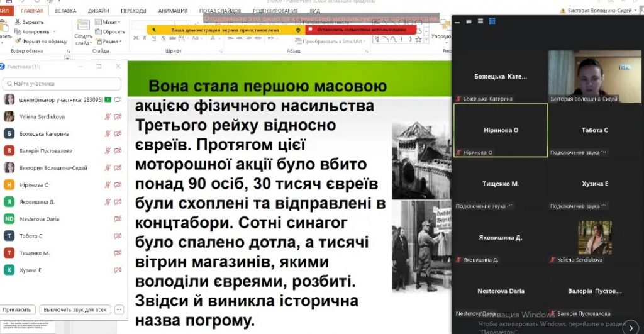Click the Пригласить invite button
This screenshot has height=334, width=644.
coord(18,309)
